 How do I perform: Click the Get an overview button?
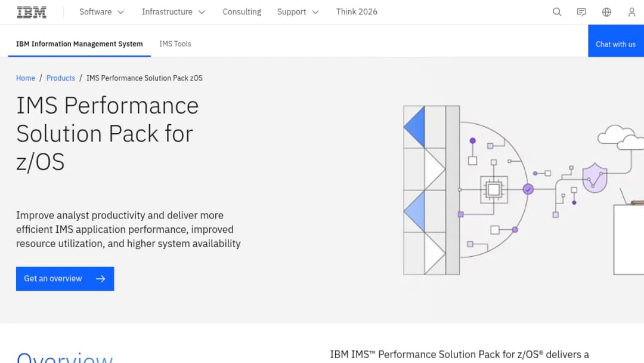[65, 279]
